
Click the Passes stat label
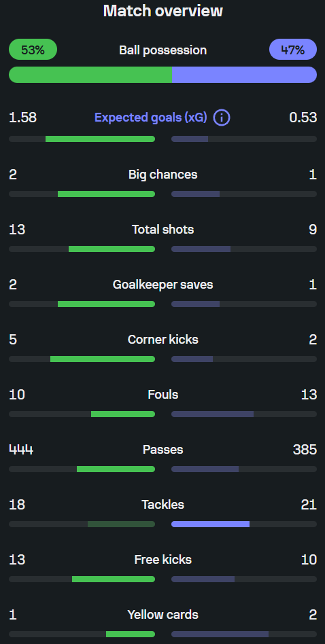(x=162, y=450)
